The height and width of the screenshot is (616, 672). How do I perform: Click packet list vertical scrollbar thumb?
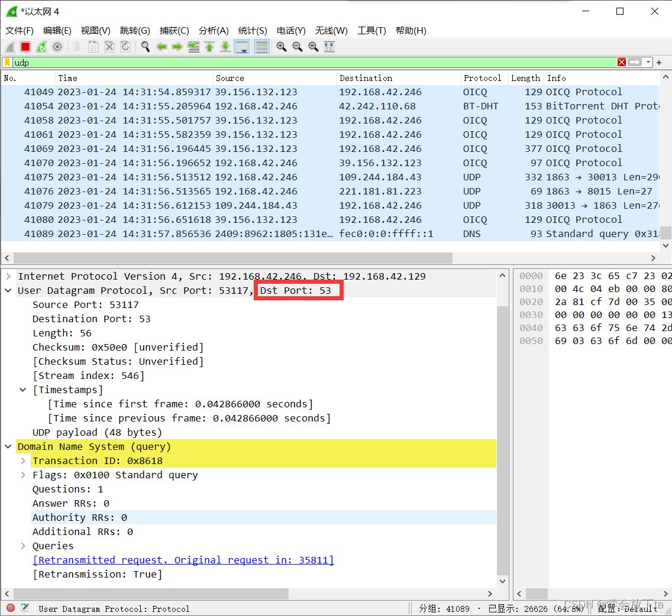click(x=665, y=232)
